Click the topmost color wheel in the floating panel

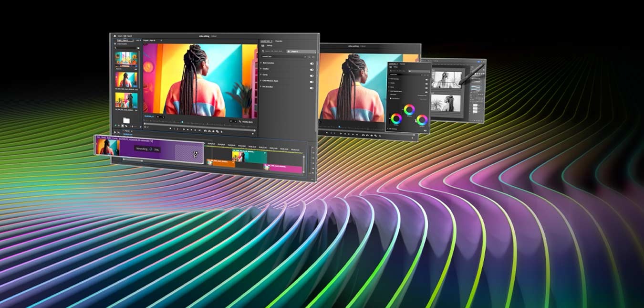[409, 110]
